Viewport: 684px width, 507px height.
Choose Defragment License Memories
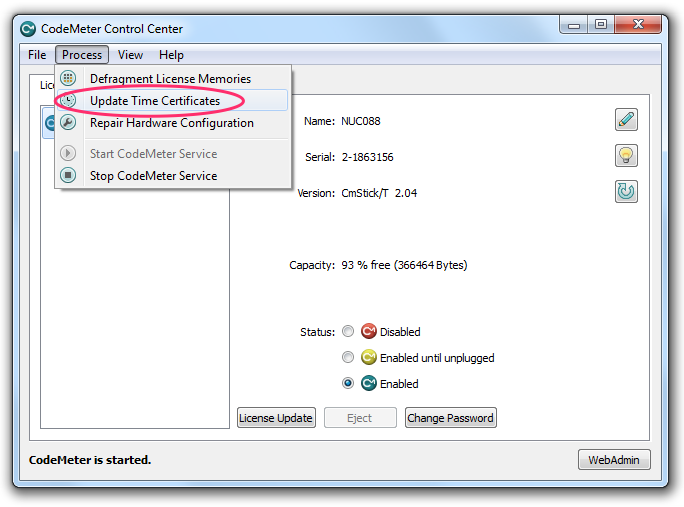tap(172, 79)
